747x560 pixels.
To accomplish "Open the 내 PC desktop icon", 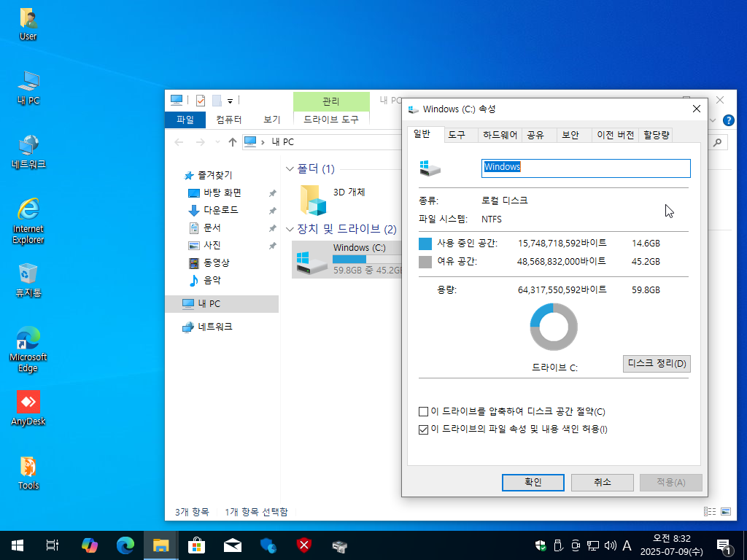I will click(28, 88).
